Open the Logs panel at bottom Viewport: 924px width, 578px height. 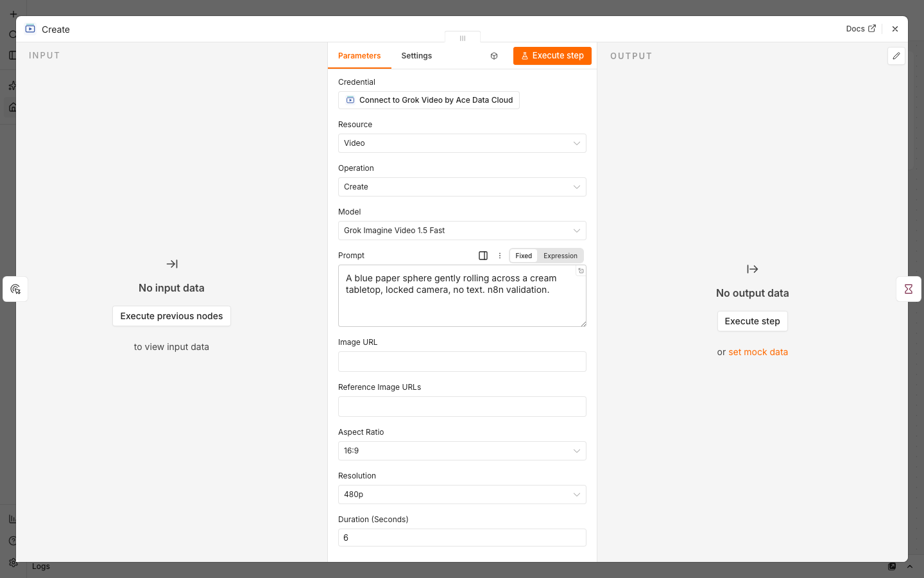click(41, 566)
